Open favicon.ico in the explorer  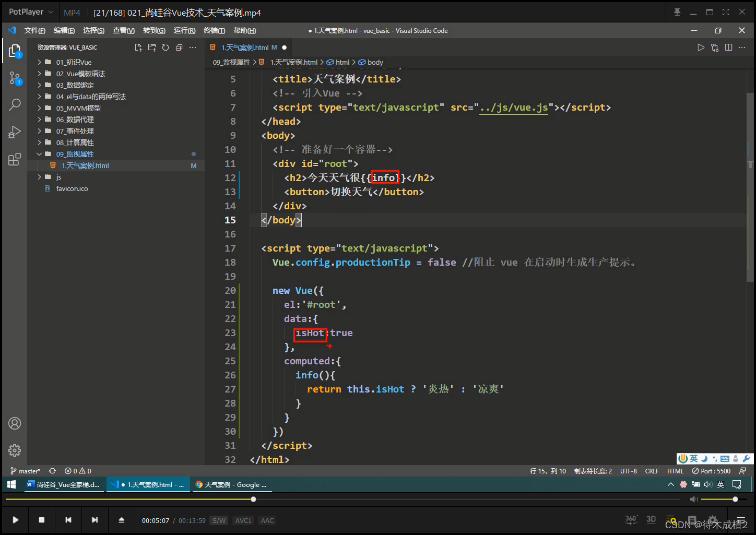pyautogui.click(x=72, y=188)
